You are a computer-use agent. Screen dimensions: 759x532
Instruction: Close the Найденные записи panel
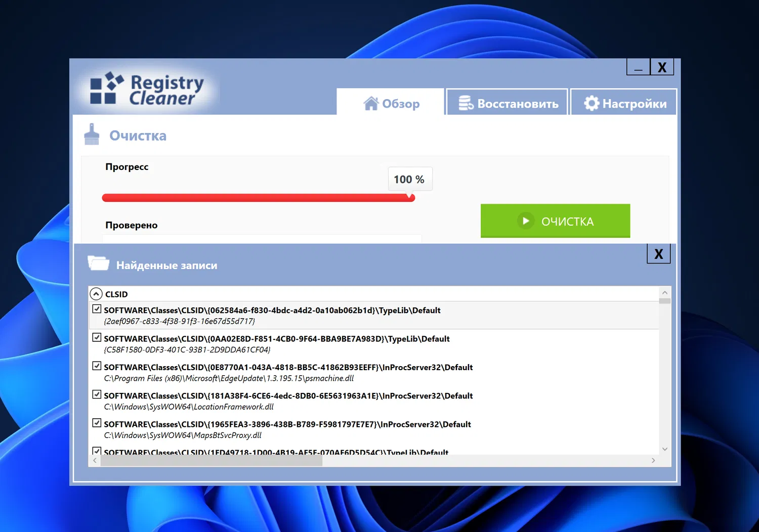click(x=658, y=253)
